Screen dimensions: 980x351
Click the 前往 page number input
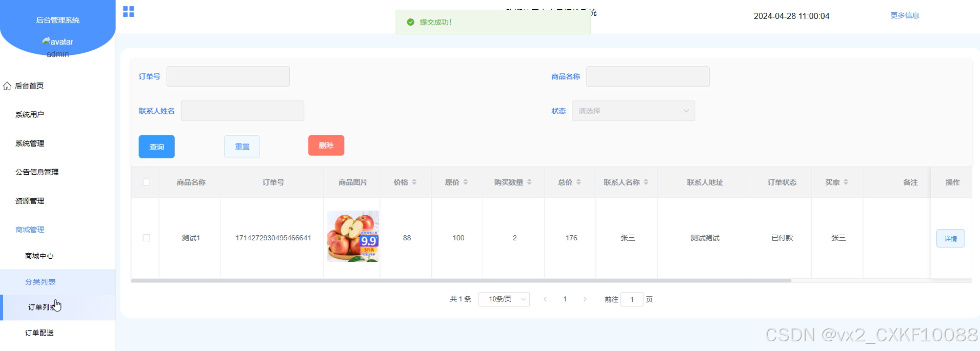pyautogui.click(x=632, y=299)
